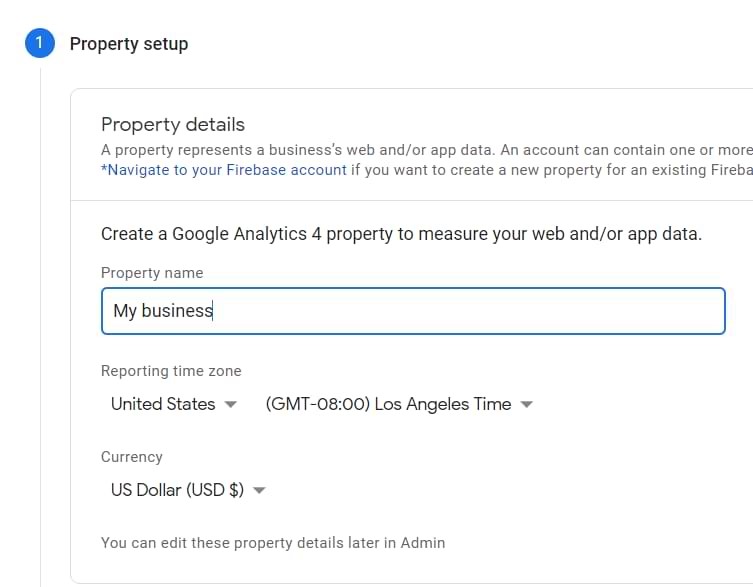Image resolution: width=753 pixels, height=587 pixels.
Task: Click the "Property details" card heading
Action: click(173, 125)
